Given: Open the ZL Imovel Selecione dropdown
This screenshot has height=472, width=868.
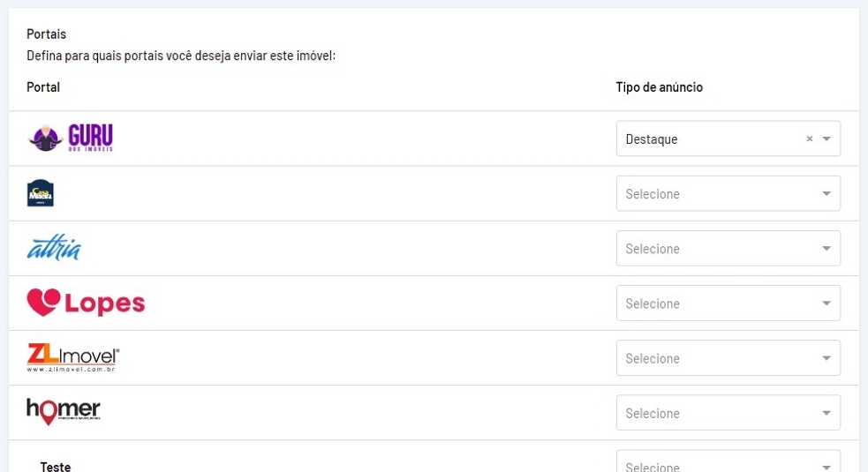Looking at the screenshot, I should [728, 357].
